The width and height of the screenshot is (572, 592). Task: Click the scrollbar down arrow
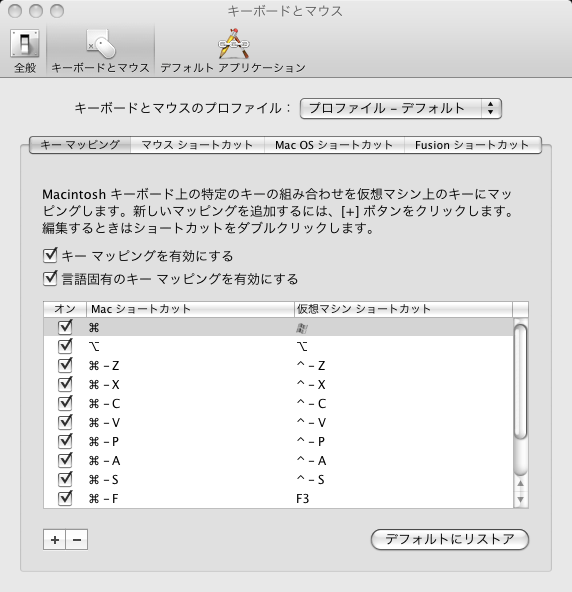point(521,500)
